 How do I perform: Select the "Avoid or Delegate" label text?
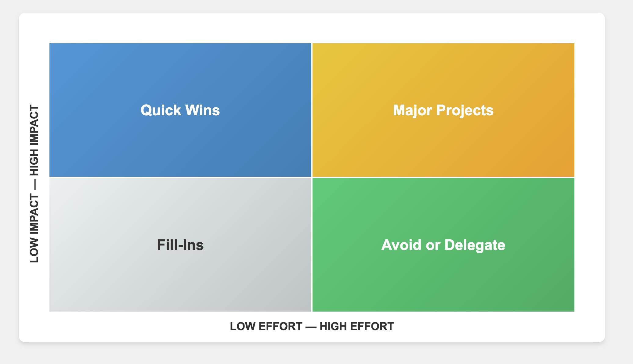(443, 245)
